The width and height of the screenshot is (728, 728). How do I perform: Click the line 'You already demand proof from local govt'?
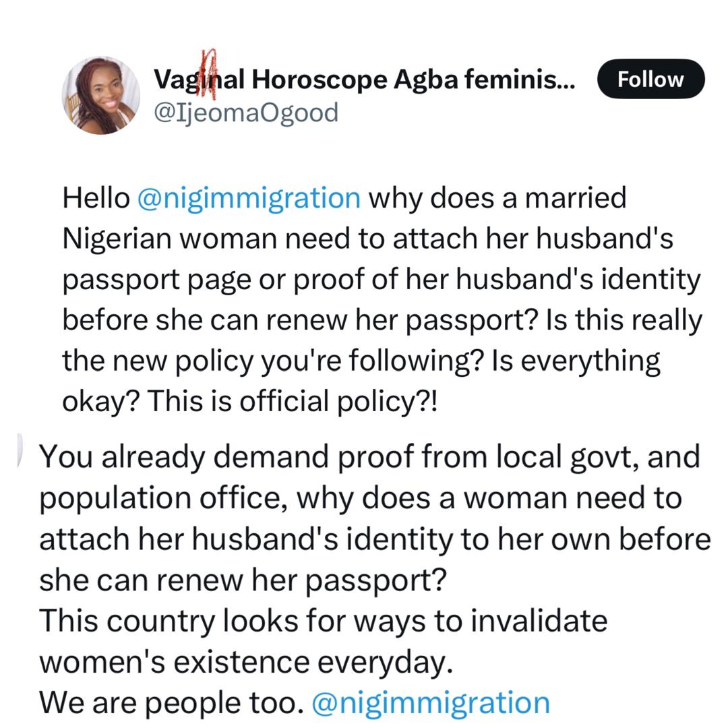(369, 456)
